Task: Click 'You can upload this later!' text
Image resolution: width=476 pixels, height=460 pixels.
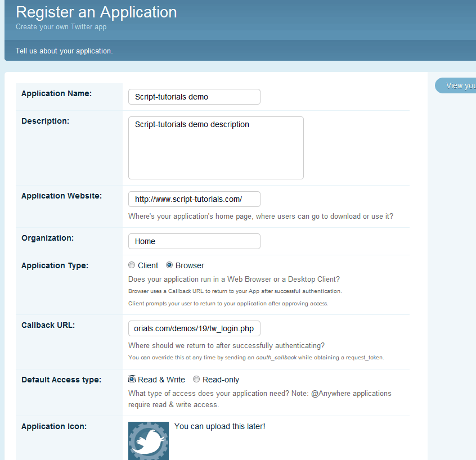Action: (x=220, y=427)
